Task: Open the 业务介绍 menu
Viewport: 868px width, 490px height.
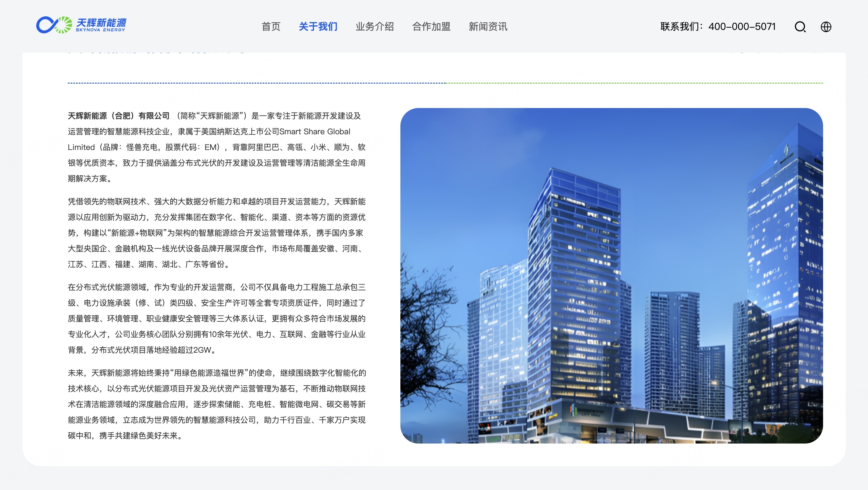Action: pos(375,26)
